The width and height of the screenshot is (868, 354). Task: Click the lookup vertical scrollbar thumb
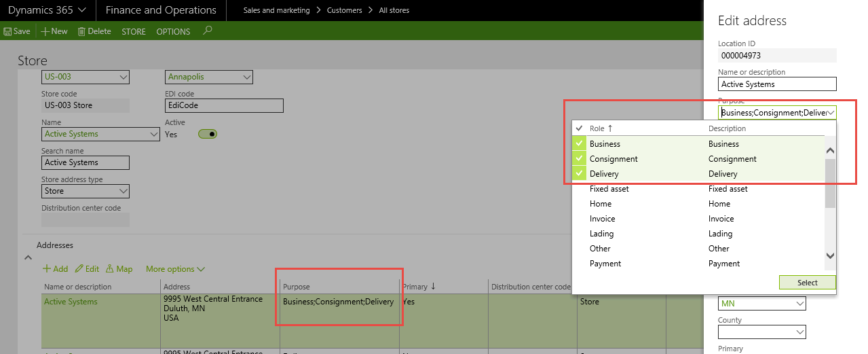point(830,183)
